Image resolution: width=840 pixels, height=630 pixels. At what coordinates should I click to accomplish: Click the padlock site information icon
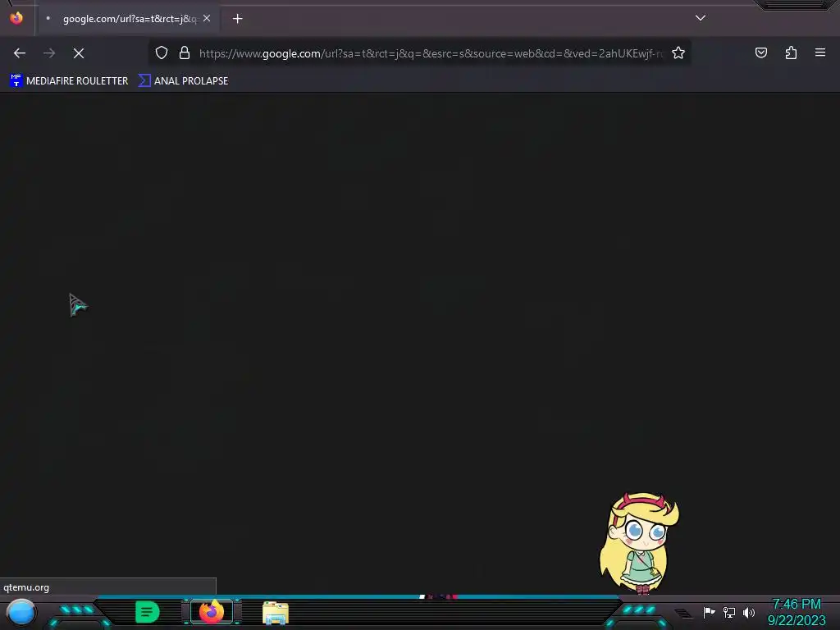click(185, 52)
